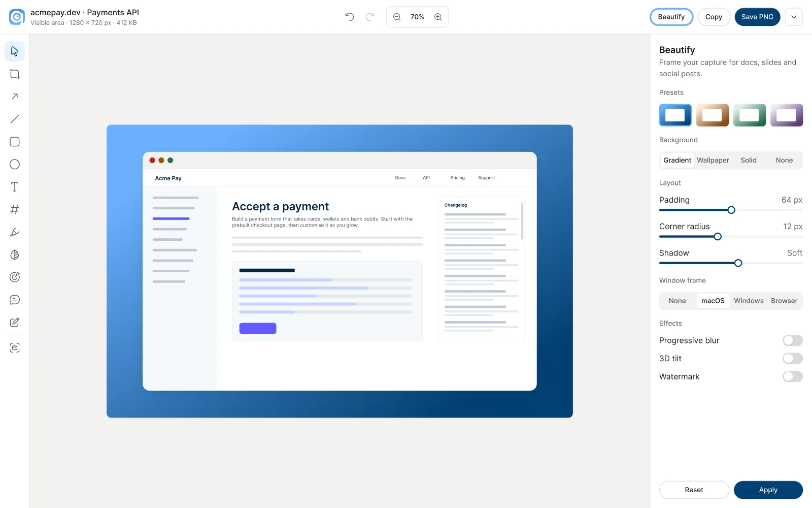Choose the Windows window frame
The height and width of the screenshot is (508, 812).
point(749,301)
